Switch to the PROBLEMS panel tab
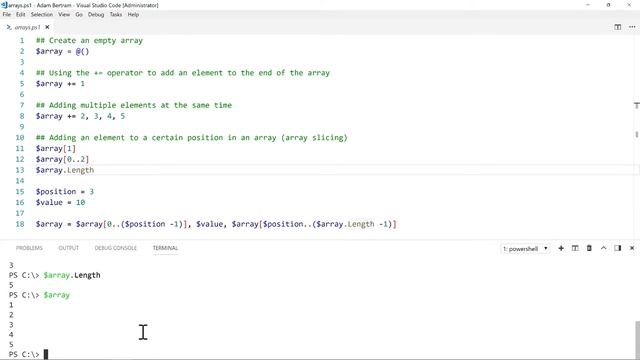This screenshot has width=640, height=360. pyautogui.click(x=29, y=248)
